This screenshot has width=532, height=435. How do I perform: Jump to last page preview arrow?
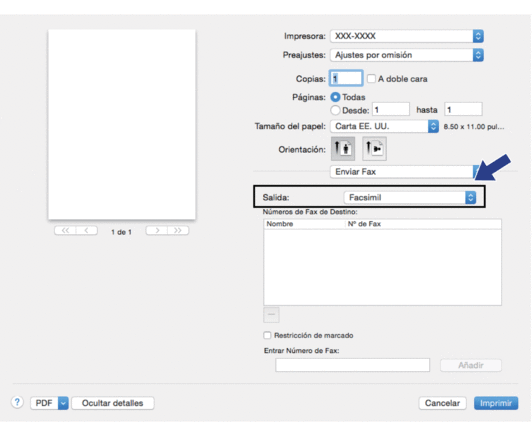(x=178, y=231)
